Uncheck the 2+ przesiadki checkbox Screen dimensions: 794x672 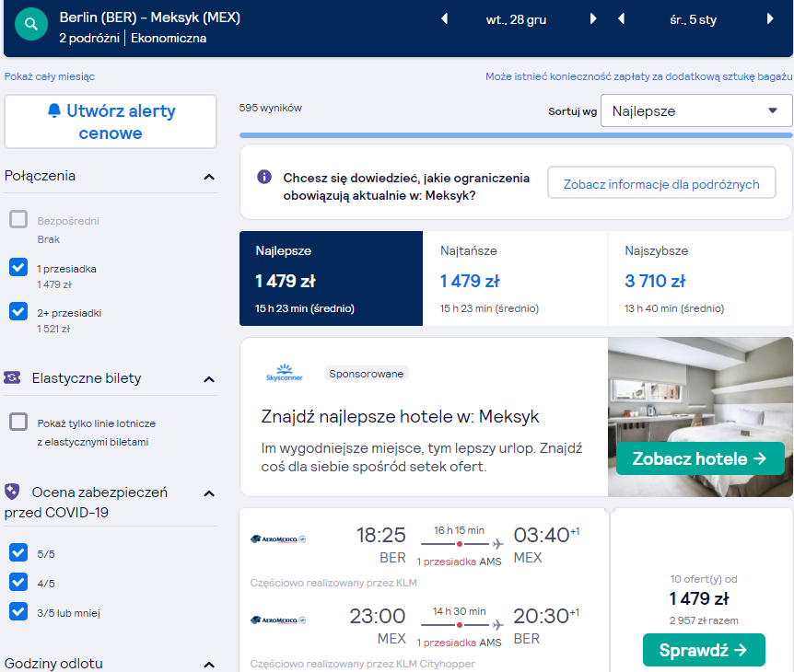point(18,311)
